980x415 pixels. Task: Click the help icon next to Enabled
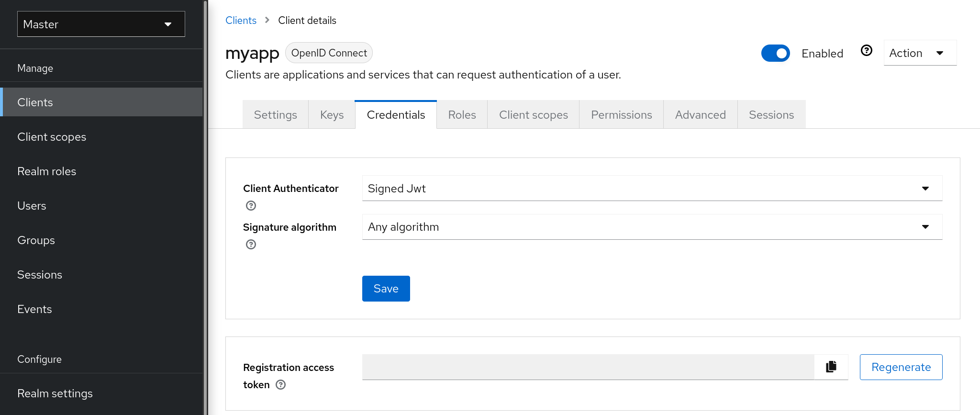click(x=866, y=51)
